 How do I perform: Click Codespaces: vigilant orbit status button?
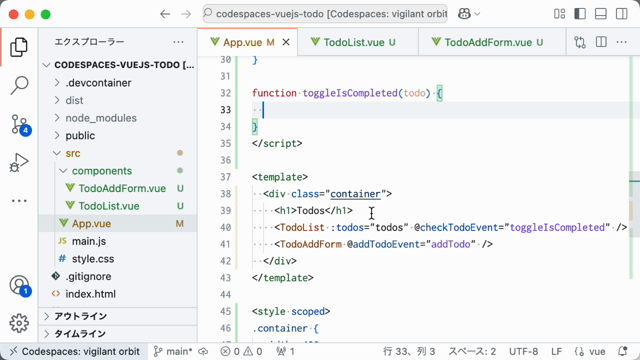click(x=74, y=351)
